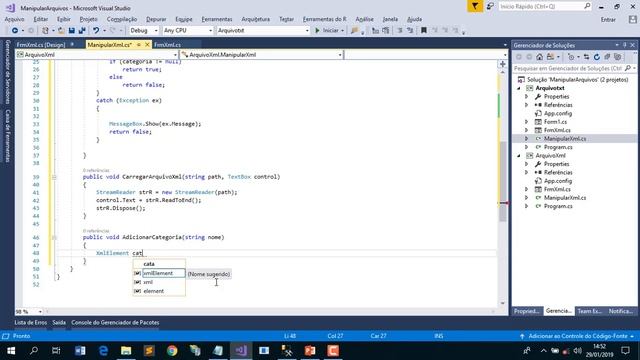Refresh the Gerenciador de Soluções tree
Image resolution: width=640 pixels, height=360 pixels.
point(597,57)
